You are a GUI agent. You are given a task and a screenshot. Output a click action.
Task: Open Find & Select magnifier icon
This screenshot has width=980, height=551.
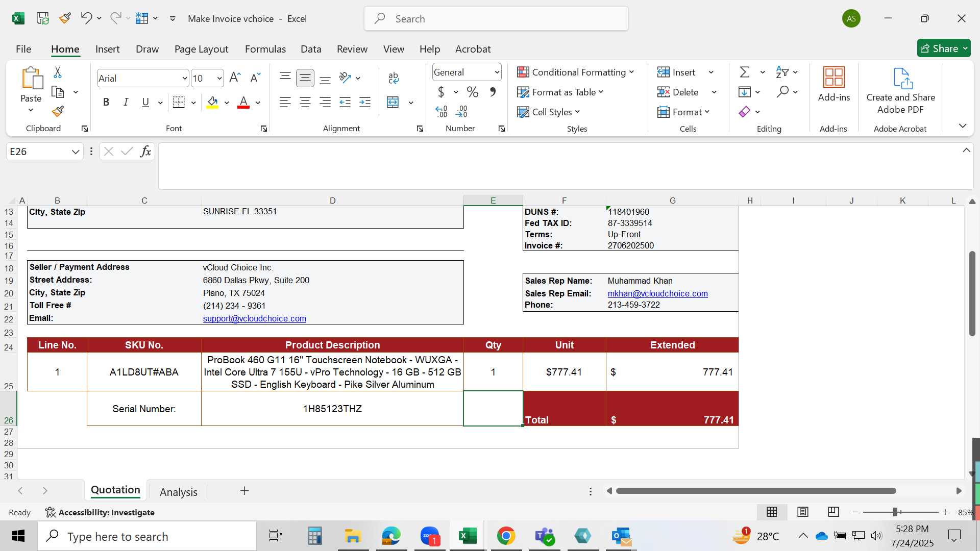[782, 92]
